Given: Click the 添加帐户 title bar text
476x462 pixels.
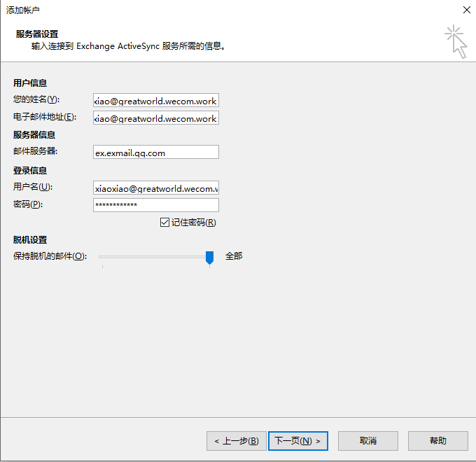Looking at the screenshot, I should coord(22,10).
